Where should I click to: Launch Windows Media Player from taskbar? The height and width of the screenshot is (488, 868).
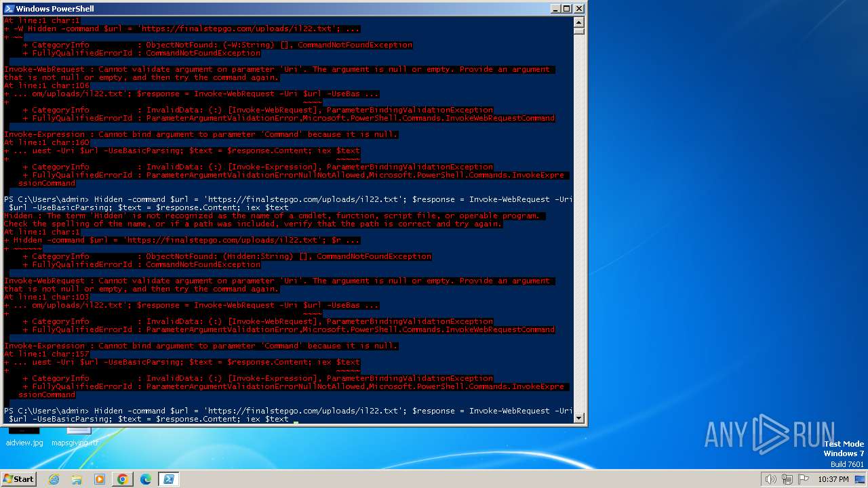tap(100, 479)
